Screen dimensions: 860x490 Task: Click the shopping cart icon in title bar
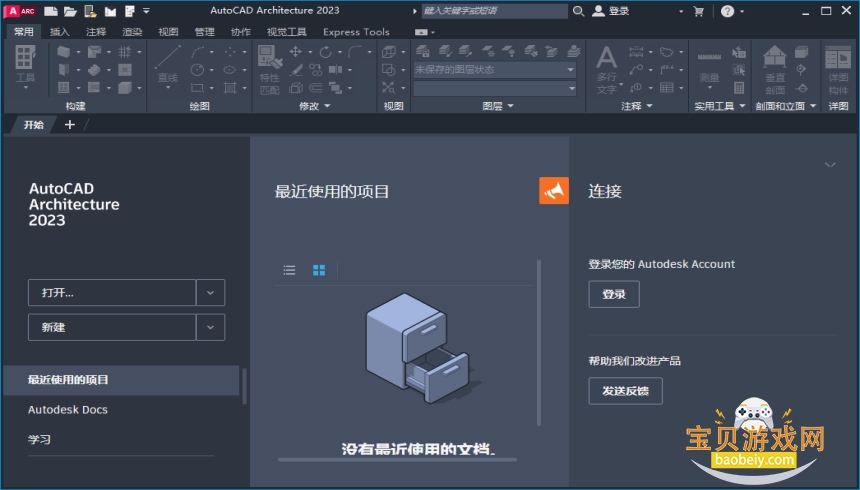699,11
